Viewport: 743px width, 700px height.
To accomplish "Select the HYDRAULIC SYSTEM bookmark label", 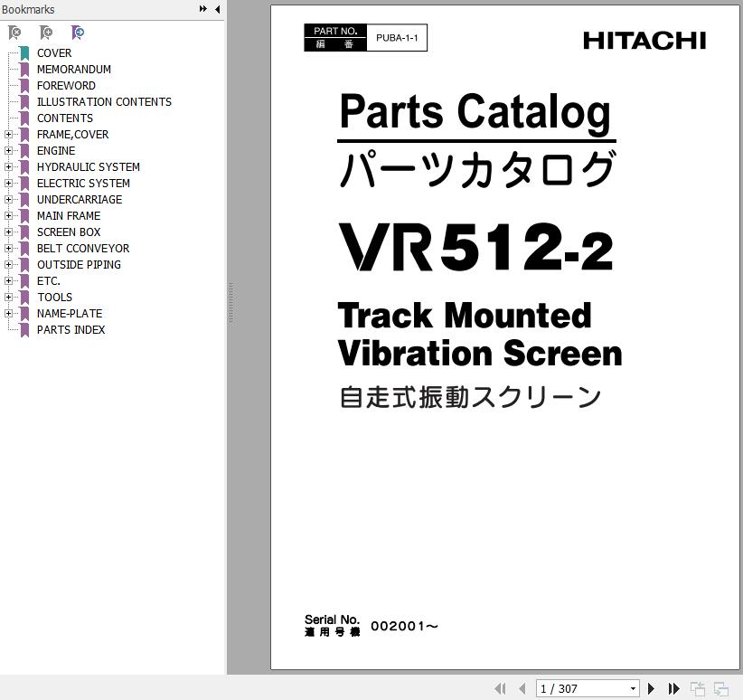I will (x=89, y=167).
